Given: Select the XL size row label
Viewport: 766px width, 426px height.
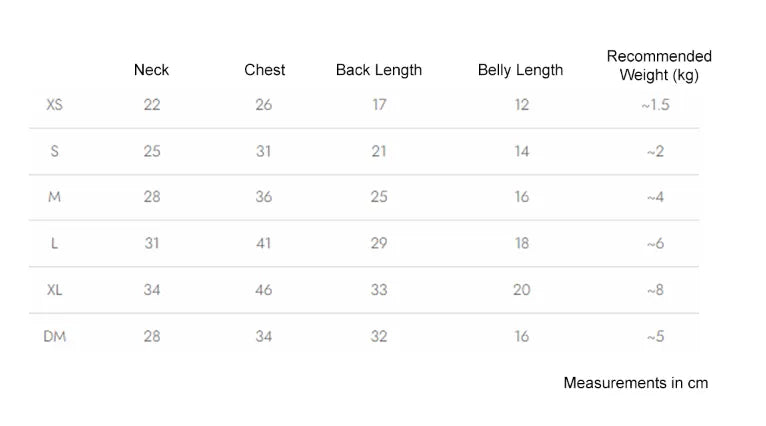Looking at the screenshot, I should (x=54, y=290).
